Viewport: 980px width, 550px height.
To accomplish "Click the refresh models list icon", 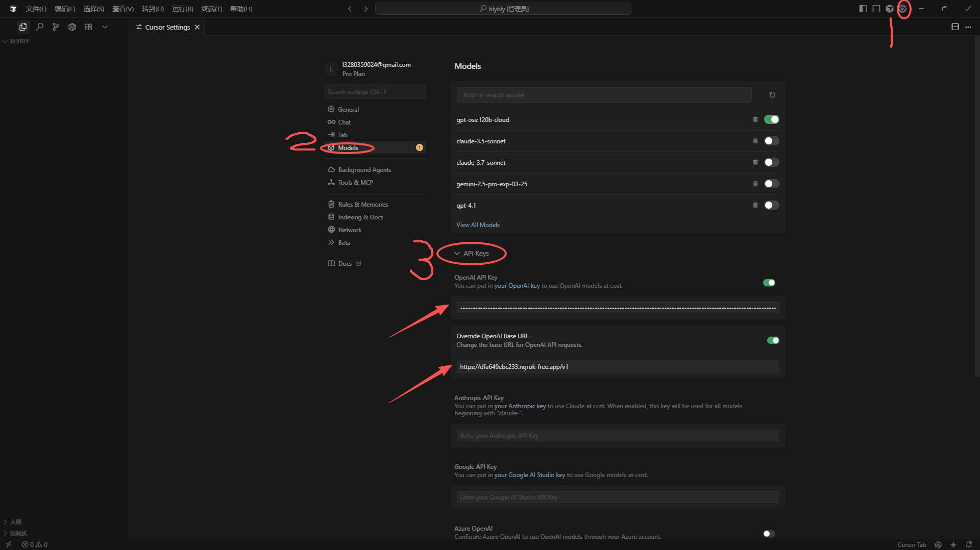I will coord(772,95).
